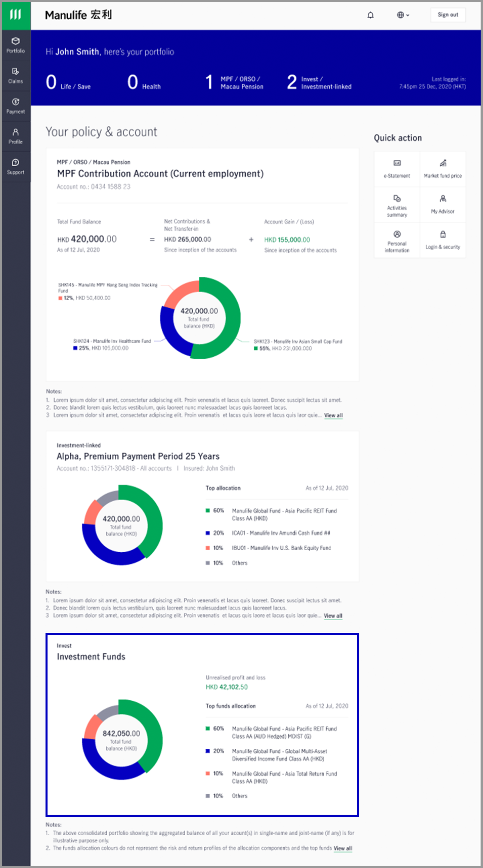Open the globe language dropdown

pyautogui.click(x=403, y=15)
